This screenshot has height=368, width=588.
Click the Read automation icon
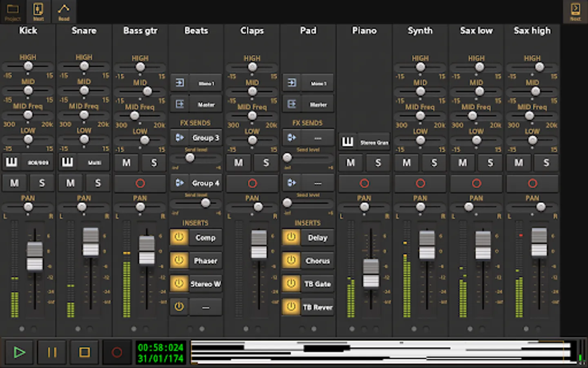coord(64,11)
